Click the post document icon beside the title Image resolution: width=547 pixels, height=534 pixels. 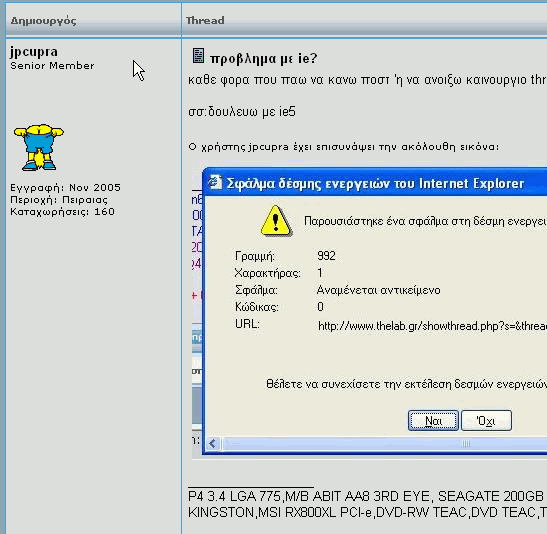[198, 56]
